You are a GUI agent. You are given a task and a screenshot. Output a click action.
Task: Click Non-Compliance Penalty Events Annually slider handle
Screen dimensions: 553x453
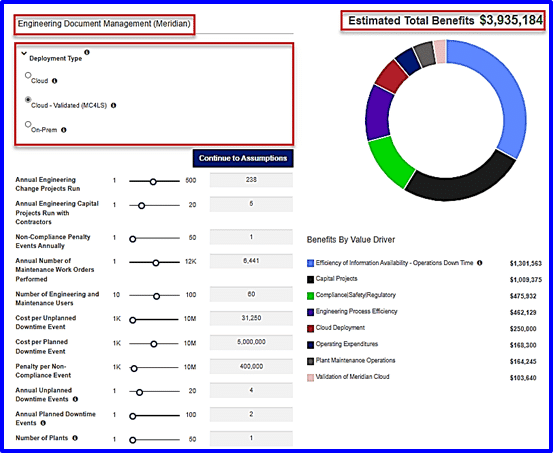pyautogui.click(x=133, y=239)
